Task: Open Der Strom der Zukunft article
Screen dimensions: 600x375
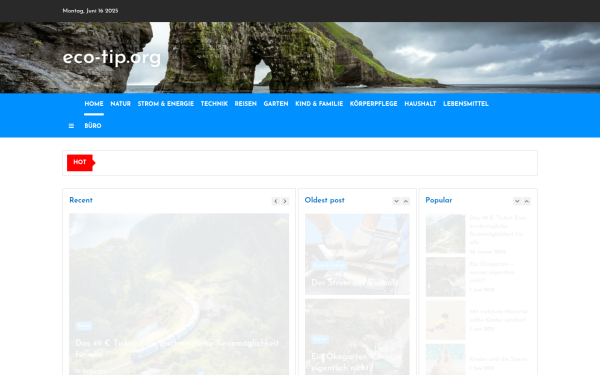Action: [355, 283]
